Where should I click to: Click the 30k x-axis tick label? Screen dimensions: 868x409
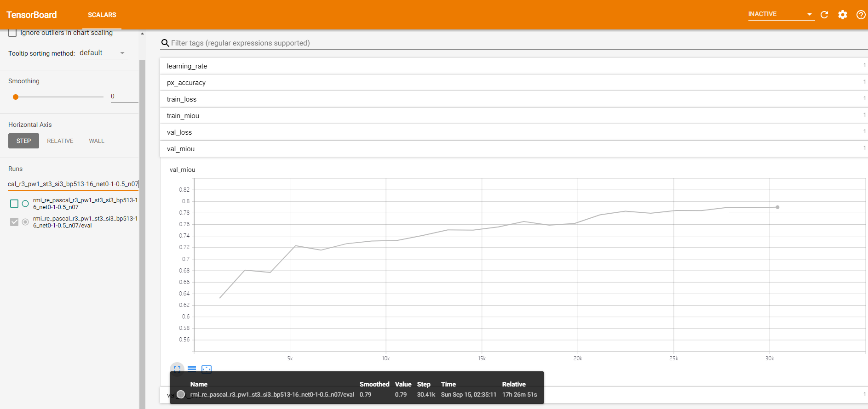coord(770,358)
